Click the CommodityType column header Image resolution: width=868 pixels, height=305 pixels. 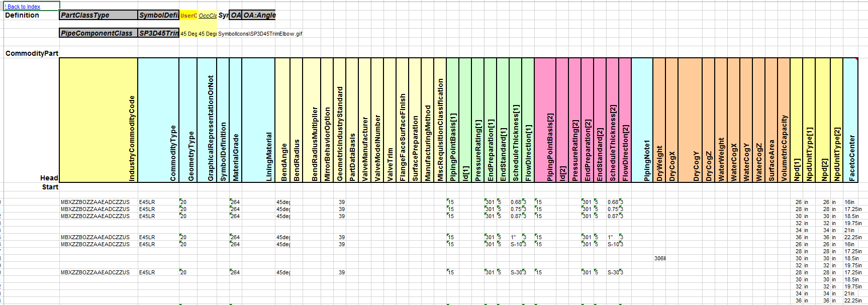click(x=158, y=120)
